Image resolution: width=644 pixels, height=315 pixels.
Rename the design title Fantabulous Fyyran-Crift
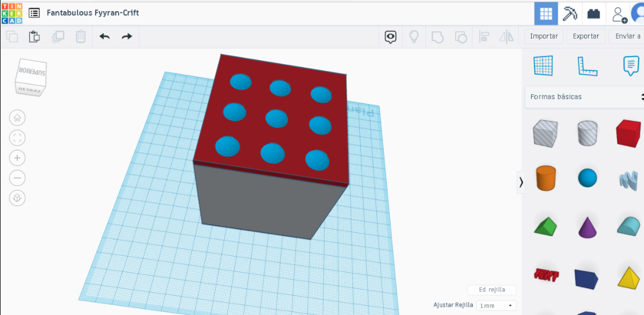click(93, 13)
